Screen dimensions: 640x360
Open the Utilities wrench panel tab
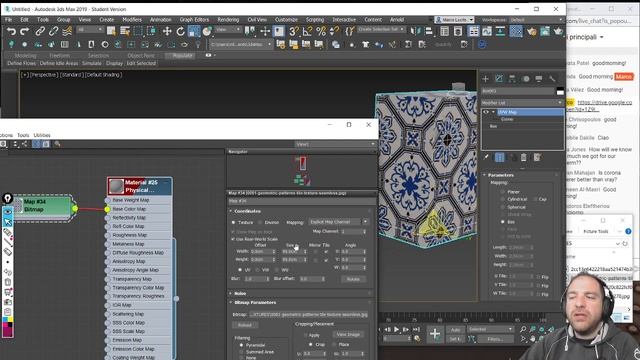pyautogui.click(x=552, y=79)
